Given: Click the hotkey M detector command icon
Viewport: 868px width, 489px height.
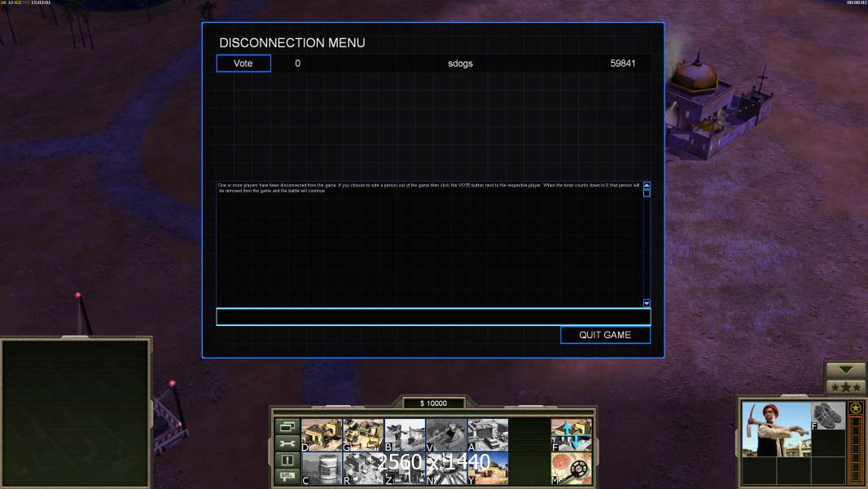Looking at the screenshot, I should [572, 469].
